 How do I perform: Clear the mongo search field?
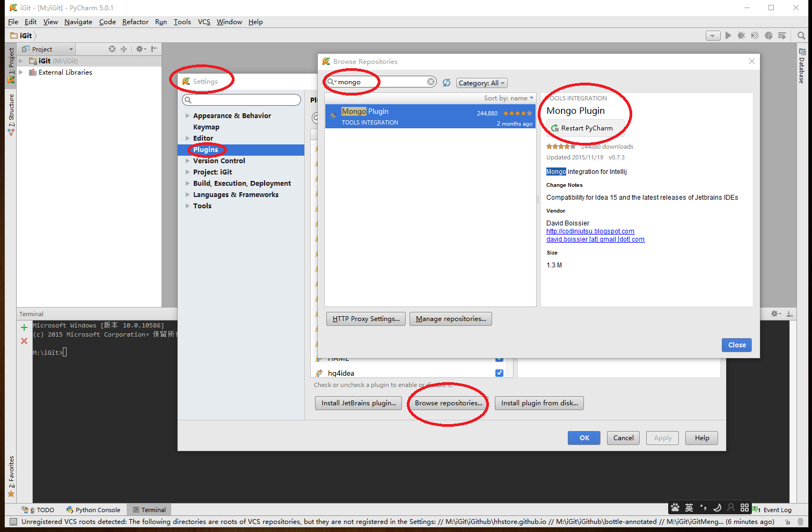tap(431, 82)
